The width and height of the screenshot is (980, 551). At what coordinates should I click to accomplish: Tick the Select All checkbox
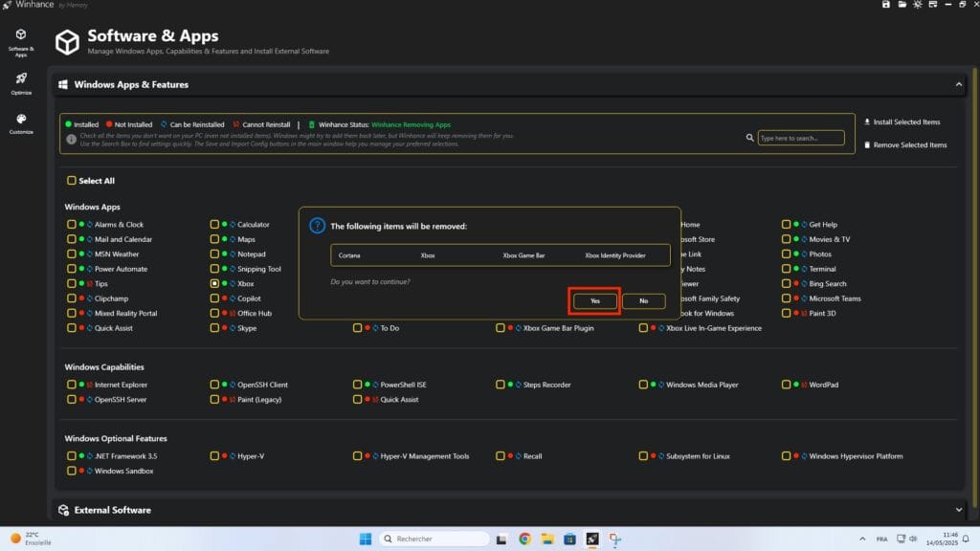click(x=71, y=180)
